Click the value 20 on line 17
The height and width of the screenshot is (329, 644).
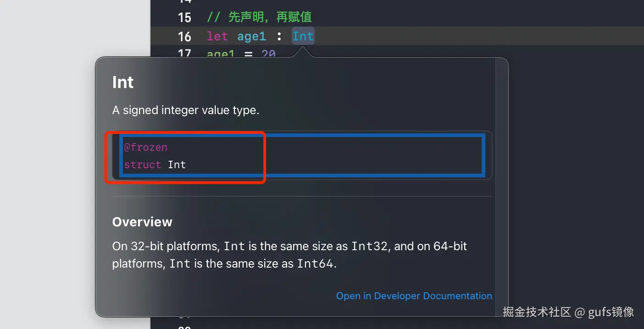(268, 54)
